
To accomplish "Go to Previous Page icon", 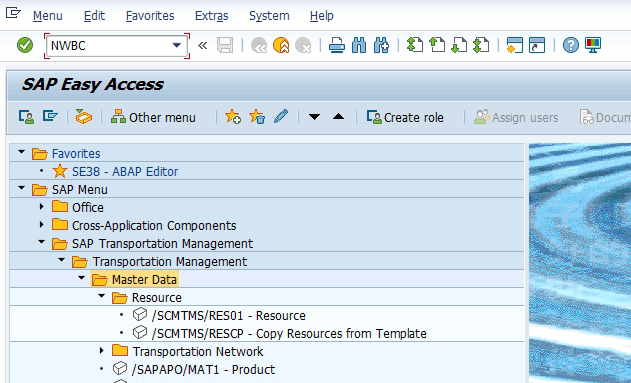I will (x=437, y=45).
